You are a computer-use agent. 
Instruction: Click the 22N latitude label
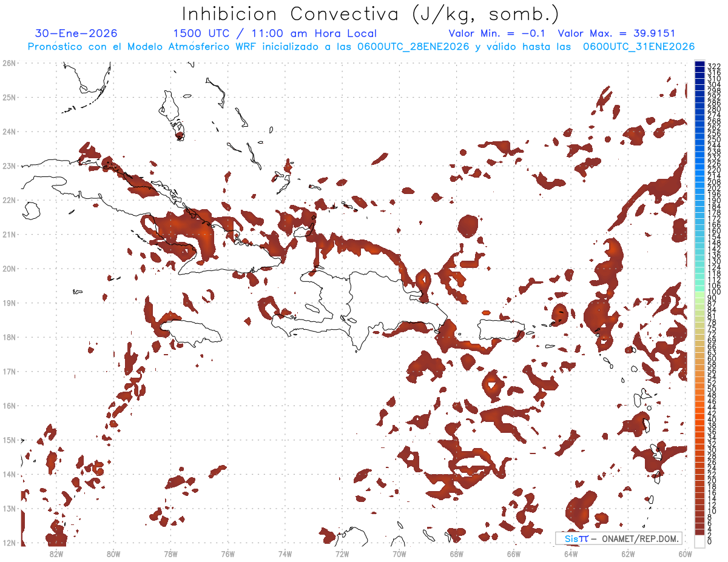point(8,200)
